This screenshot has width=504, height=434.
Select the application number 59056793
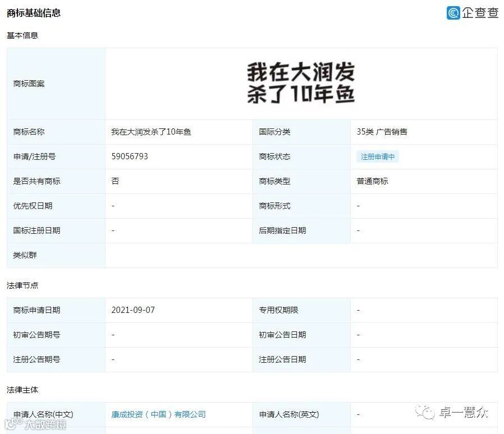(130, 156)
